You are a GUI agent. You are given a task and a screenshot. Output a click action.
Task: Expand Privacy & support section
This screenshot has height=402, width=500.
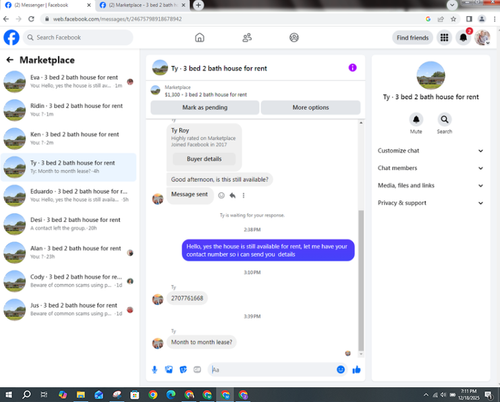[430, 203]
